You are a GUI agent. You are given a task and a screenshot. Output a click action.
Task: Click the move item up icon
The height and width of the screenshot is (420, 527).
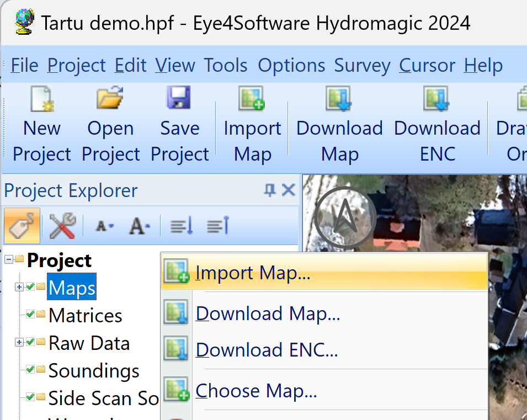(x=218, y=225)
